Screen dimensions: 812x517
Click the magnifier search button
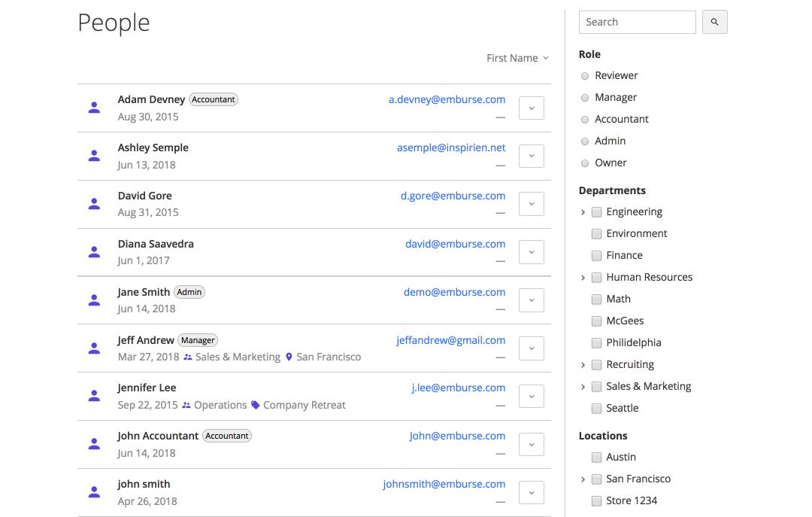[714, 23]
